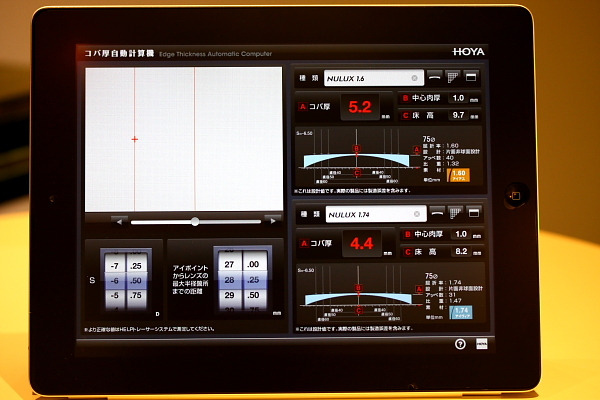Image resolution: width=600 pixels, height=400 pixels.
Task: Select -5 in the S diopter picker
Action: (115, 295)
